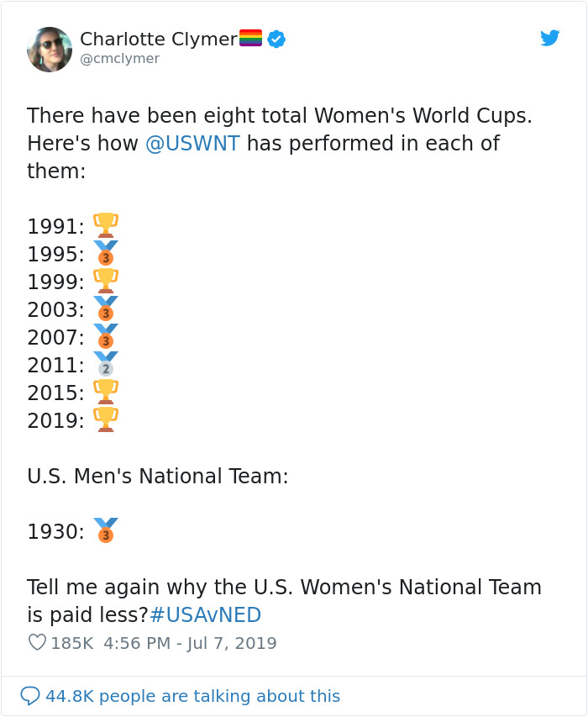Click the silver medal emoji next to 2011
Viewport: 588px width, 717px height.
tap(106, 362)
